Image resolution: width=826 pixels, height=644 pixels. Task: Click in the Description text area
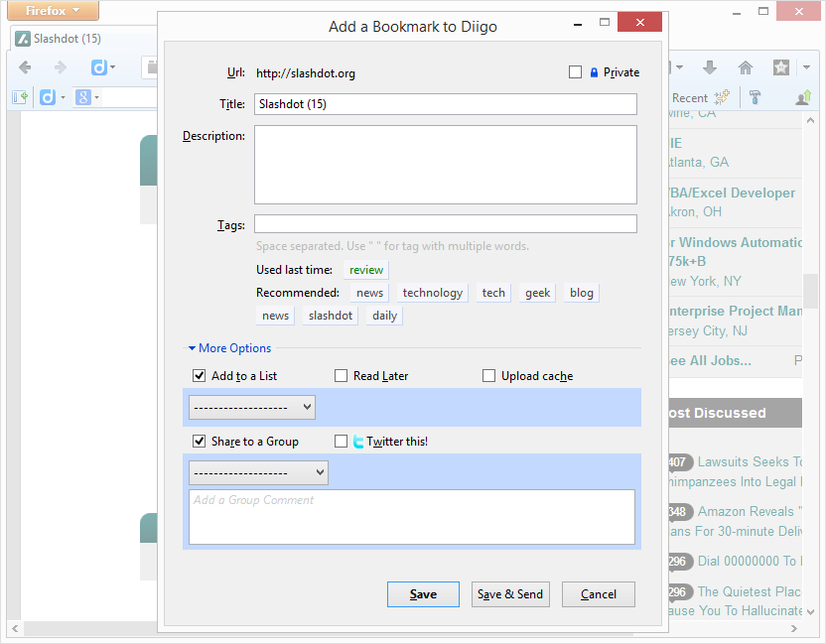click(x=446, y=165)
